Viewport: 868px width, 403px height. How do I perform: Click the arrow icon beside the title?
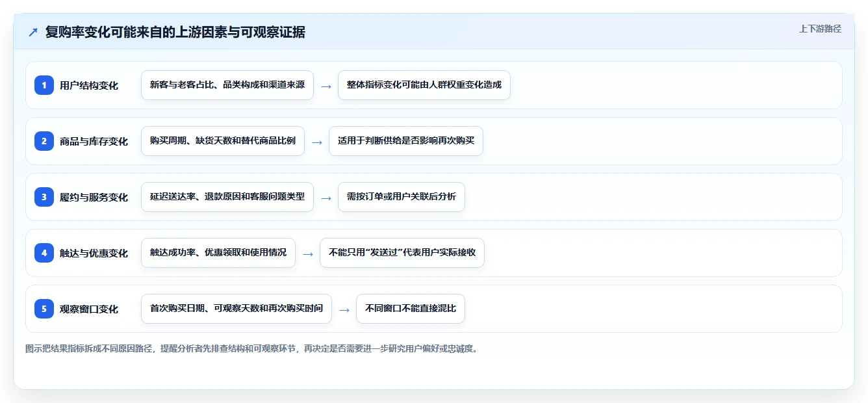tap(32, 32)
